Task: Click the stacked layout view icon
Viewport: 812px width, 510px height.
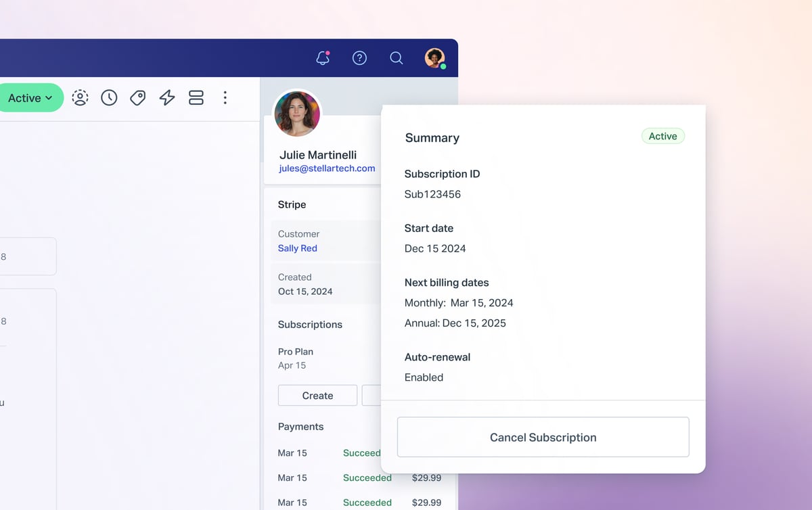Action: pyautogui.click(x=196, y=98)
